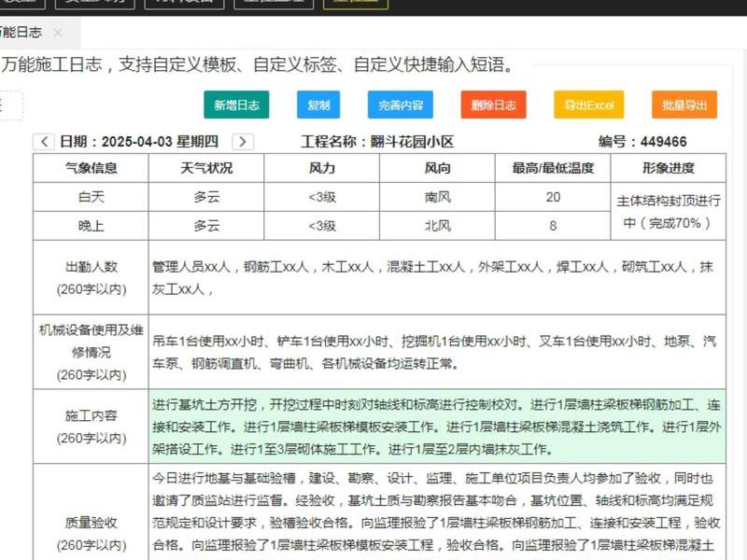Click the 出勤人数 row label
Screen dimensions: 747x560
point(91,277)
